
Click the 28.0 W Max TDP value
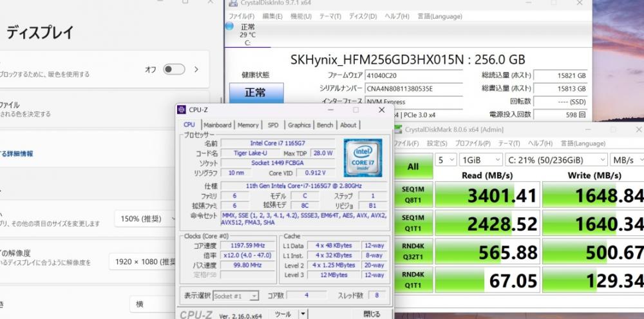click(323, 153)
